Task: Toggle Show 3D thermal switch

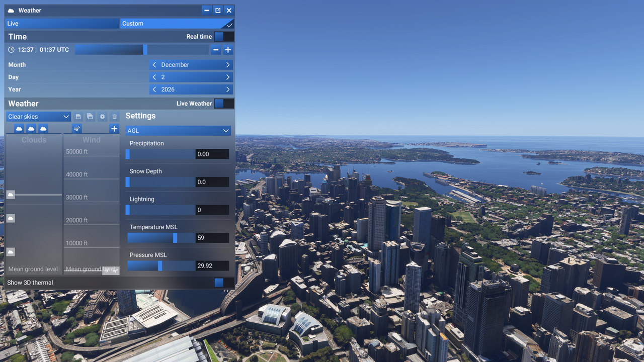Action: (x=224, y=283)
